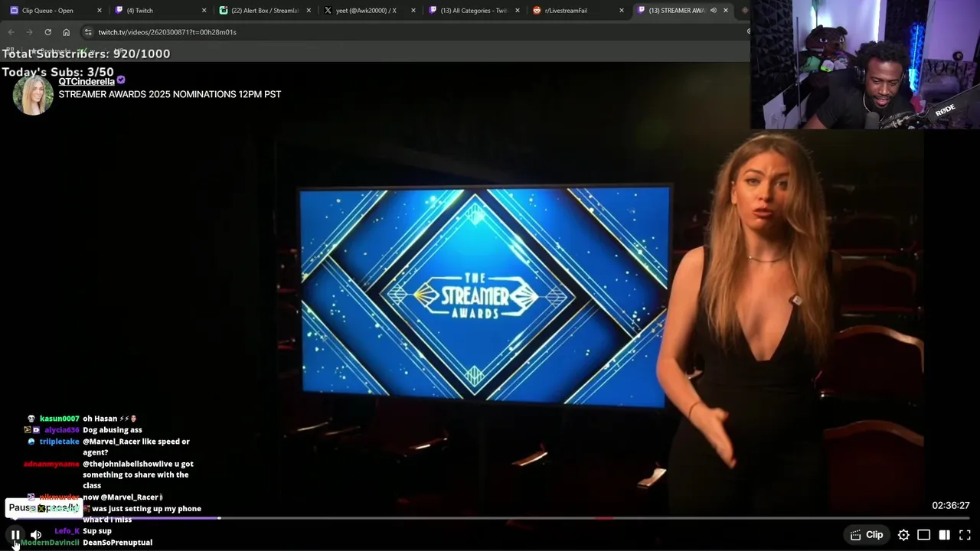
Task: Pause the Twitch video playback
Action: pyautogui.click(x=15, y=535)
